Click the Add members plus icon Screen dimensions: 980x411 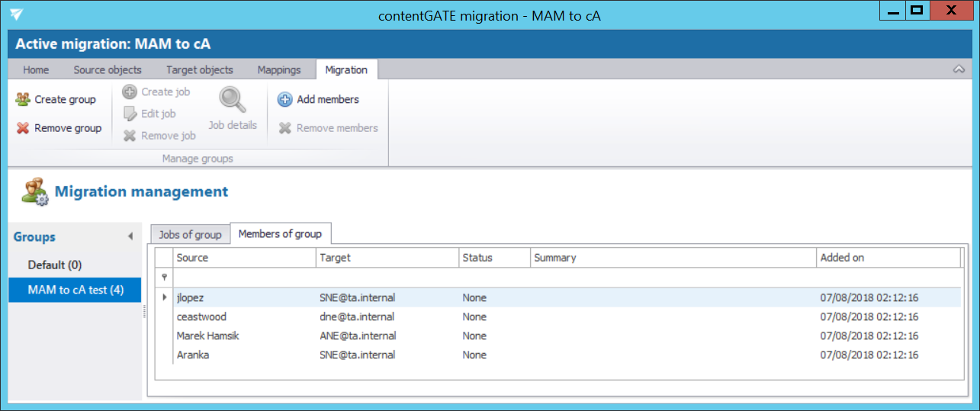point(284,99)
